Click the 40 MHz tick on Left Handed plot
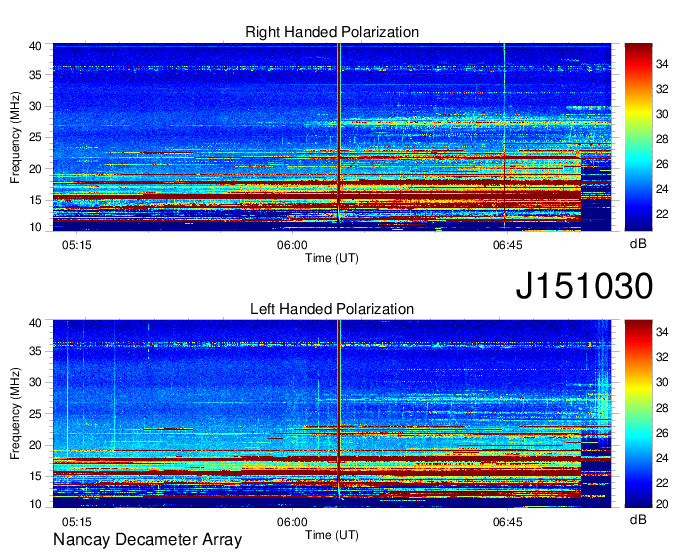680x552 pixels. 35,323
